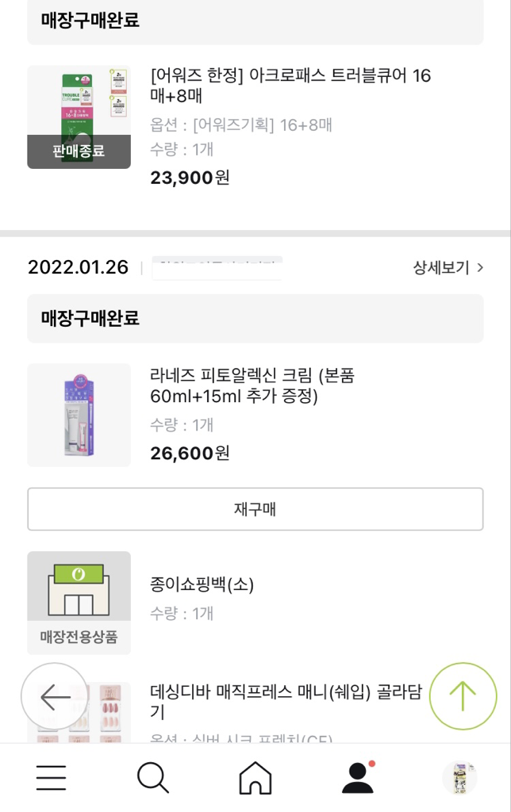Screen dimensions: 511x812
Task: Open the hamburger menu icon
Action: (x=52, y=778)
